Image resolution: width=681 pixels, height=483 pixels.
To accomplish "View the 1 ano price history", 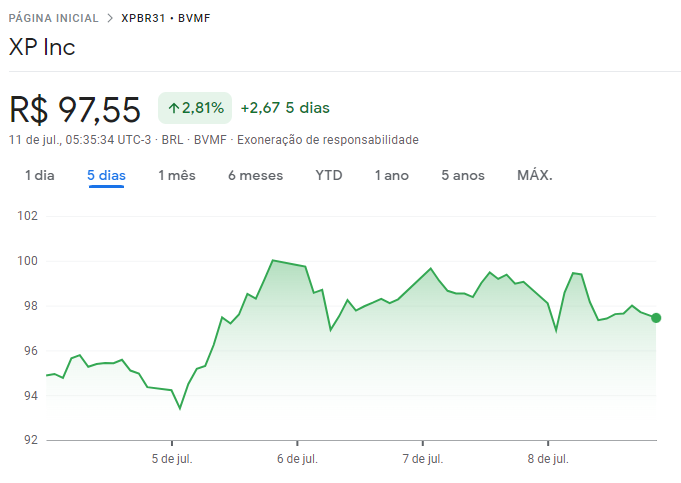I will point(392,175).
